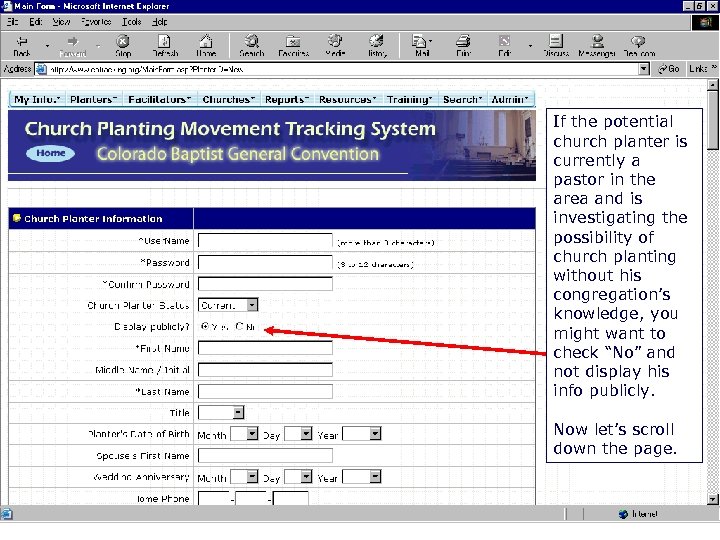720x540 pixels.
Task: Open the History toolbar icon
Action: (377, 41)
